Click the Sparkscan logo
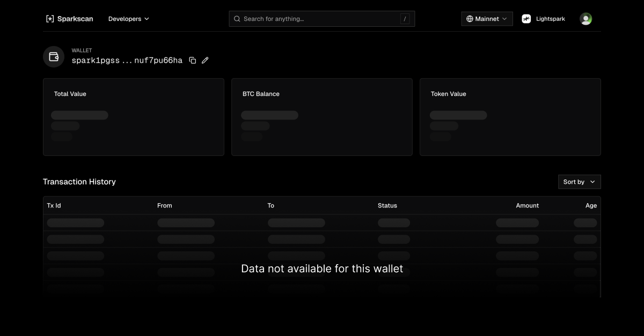The height and width of the screenshot is (336, 644). point(69,19)
